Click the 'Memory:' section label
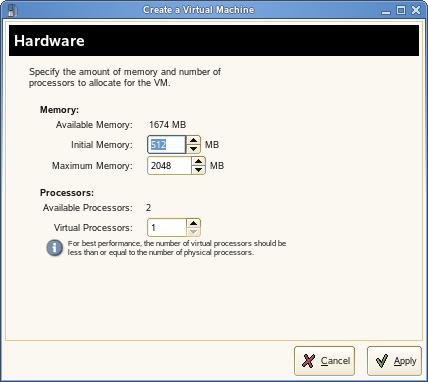This screenshot has height=382, width=428. [59, 110]
